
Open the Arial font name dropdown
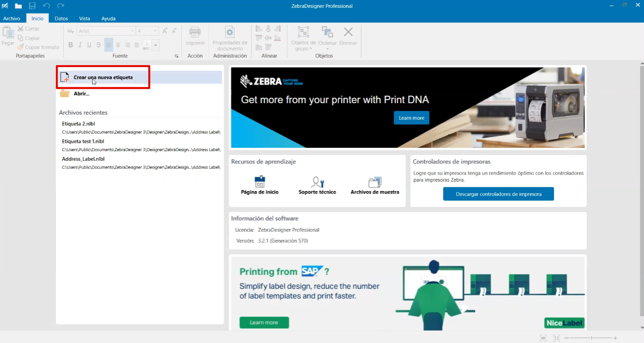(x=132, y=31)
